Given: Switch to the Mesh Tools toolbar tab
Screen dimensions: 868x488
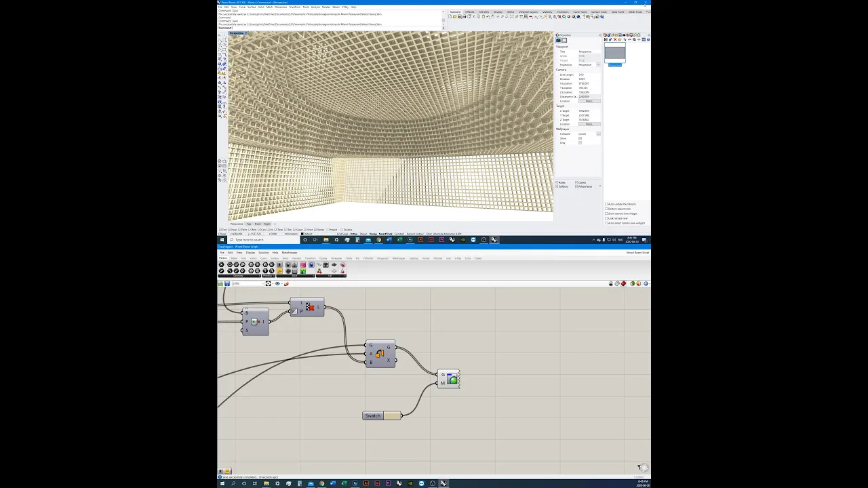Looking at the screenshot, I should [x=635, y=12].
